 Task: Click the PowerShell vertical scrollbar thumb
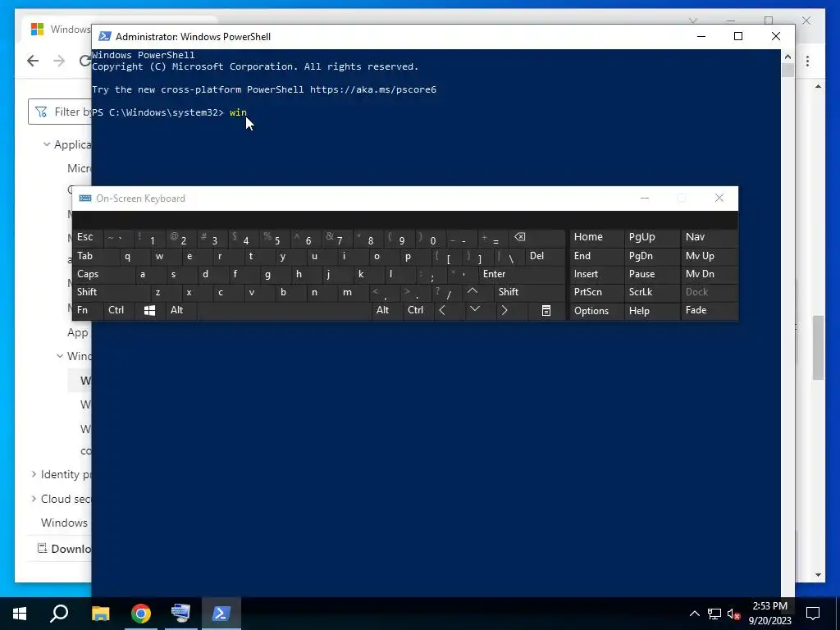[787, 71]
